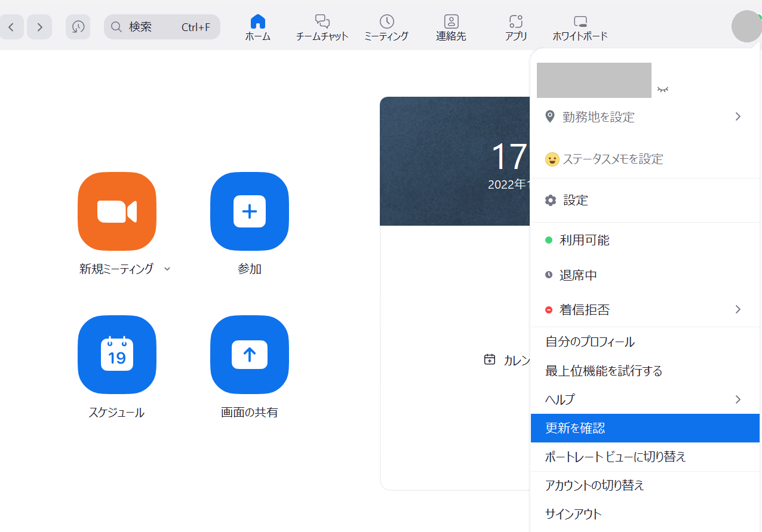Click the history clock icon
This screenshot has width=762, height=532.
tap(78, 27)
